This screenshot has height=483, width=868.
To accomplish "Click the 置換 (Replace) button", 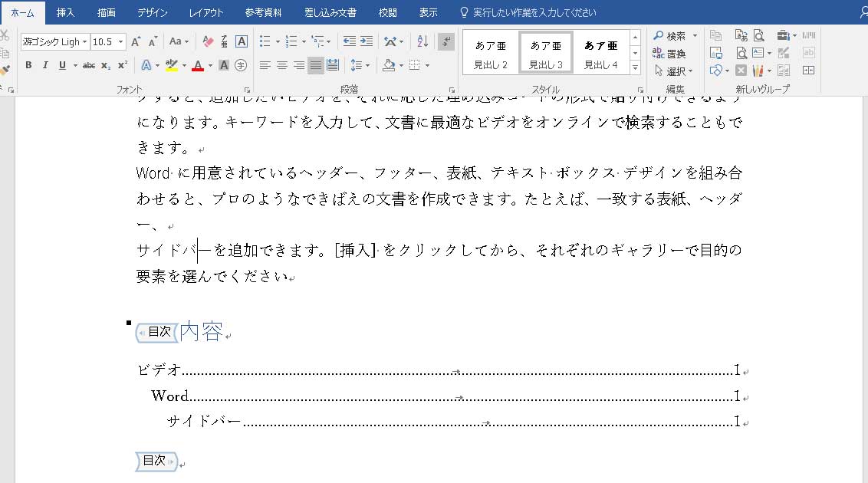I will 669,54.
